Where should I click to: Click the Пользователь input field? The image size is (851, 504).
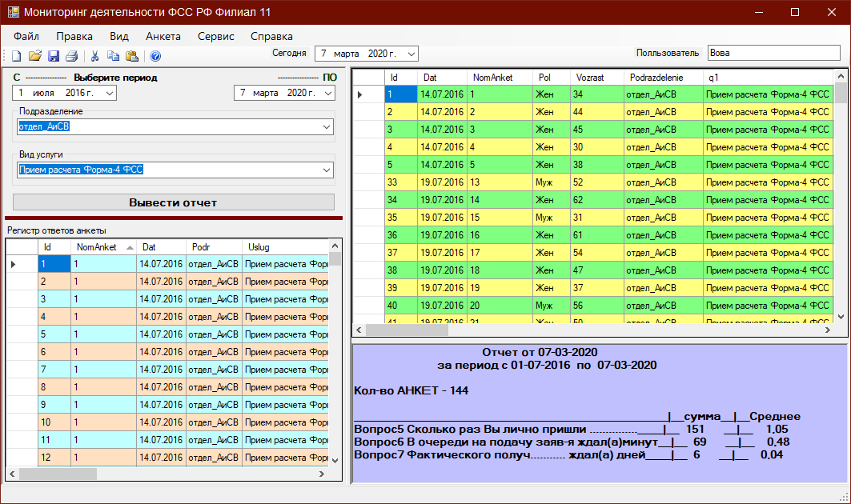point(774,53)
